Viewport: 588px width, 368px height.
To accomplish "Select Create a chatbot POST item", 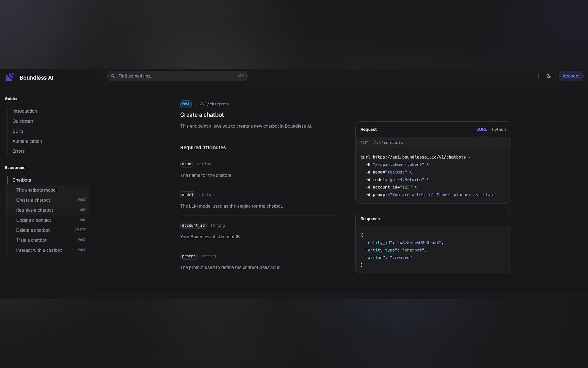I will click(x=33, y=200).
